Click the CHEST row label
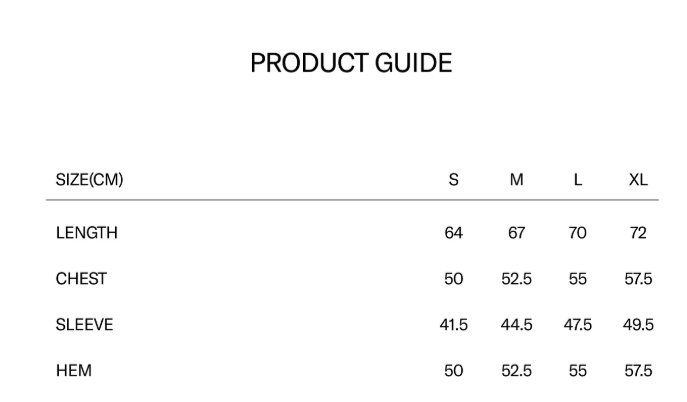The image size is (687, 402). pyautogui.click(x=81, y=279)
